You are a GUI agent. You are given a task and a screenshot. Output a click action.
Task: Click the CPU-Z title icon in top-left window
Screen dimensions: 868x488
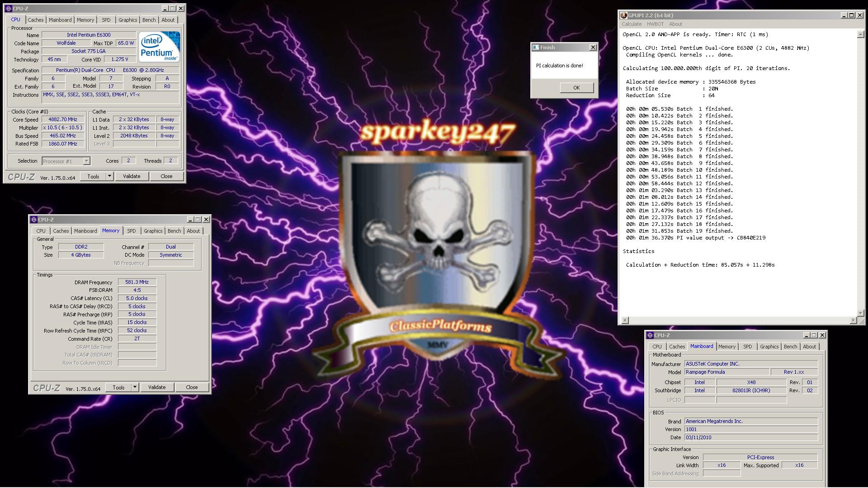[x=8, y=9]
